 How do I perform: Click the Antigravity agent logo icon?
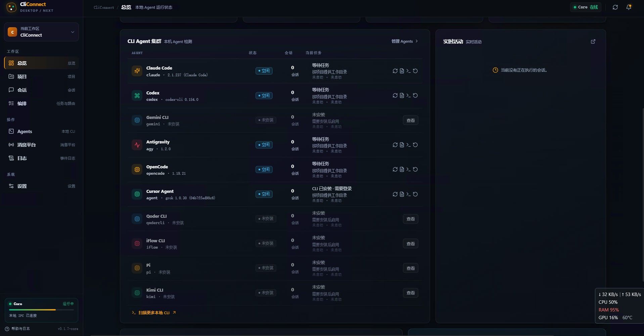[137, 145]
